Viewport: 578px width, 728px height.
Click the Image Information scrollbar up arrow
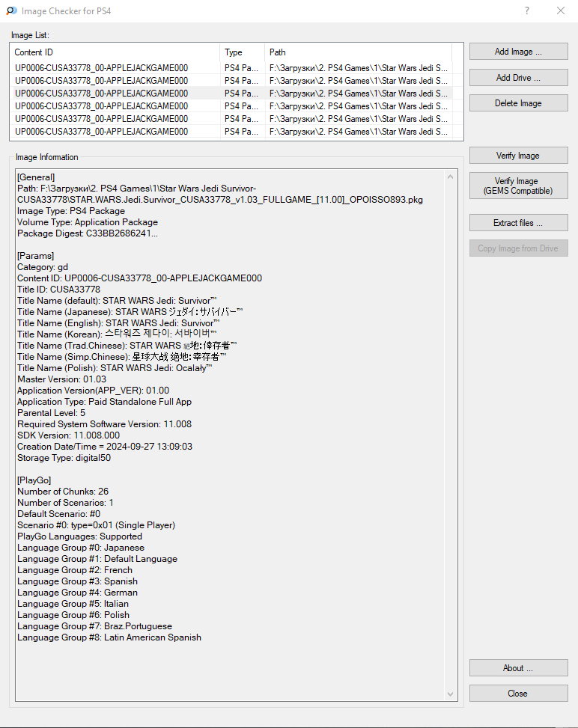click(x=450, y=177)
